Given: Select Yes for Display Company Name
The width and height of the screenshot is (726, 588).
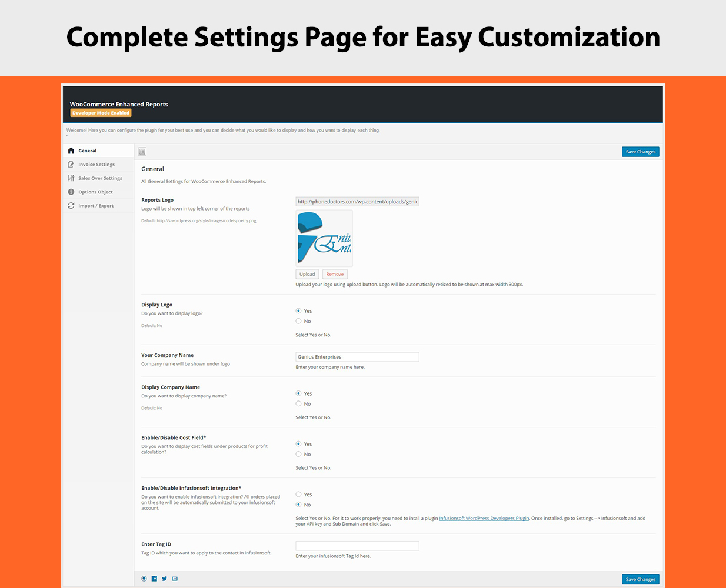Looking at the screenshot, I should (299, 393).
